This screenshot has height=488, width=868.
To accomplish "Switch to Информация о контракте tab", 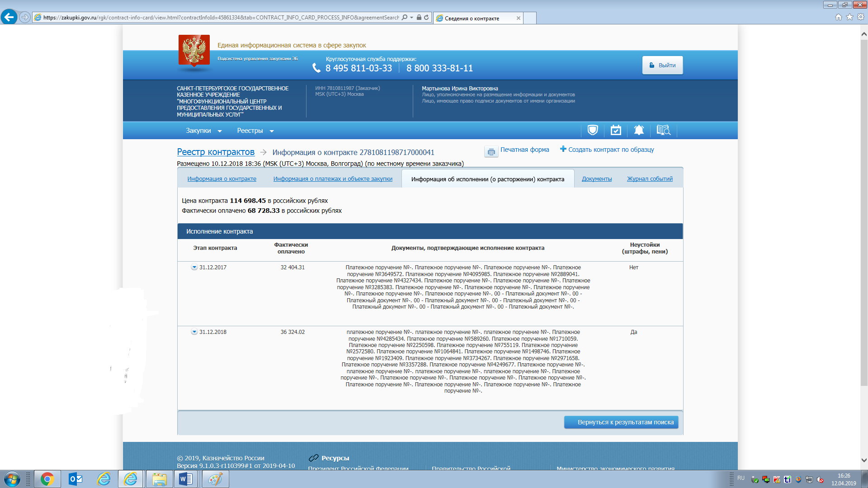I will pyautogui.click(x=222, y=179).
